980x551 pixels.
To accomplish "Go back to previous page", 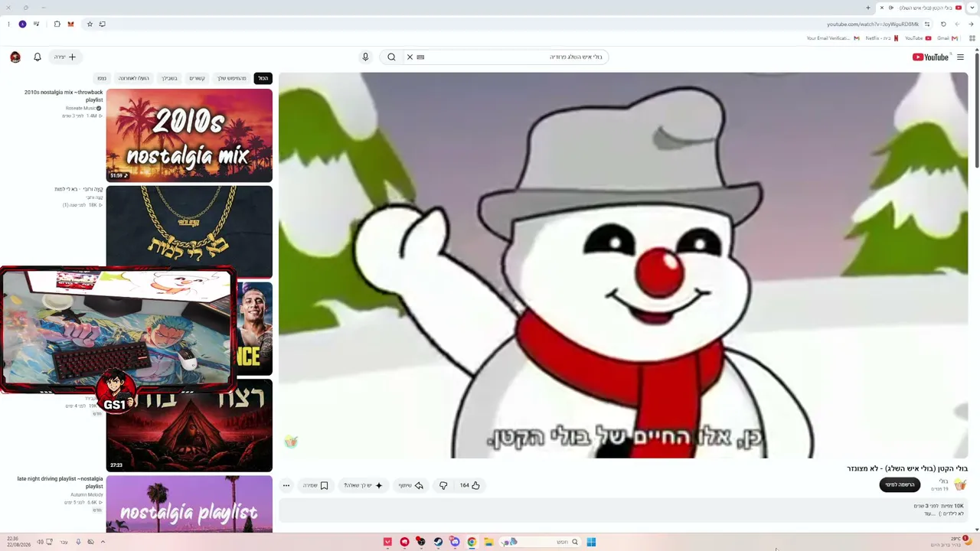I will click(x=971, y=24).
